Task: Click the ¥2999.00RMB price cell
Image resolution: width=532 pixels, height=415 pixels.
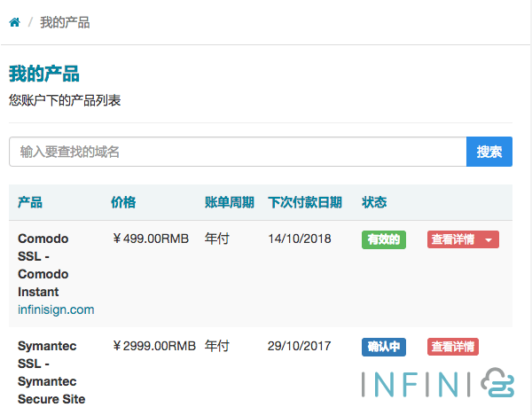Action: [154, 346]
